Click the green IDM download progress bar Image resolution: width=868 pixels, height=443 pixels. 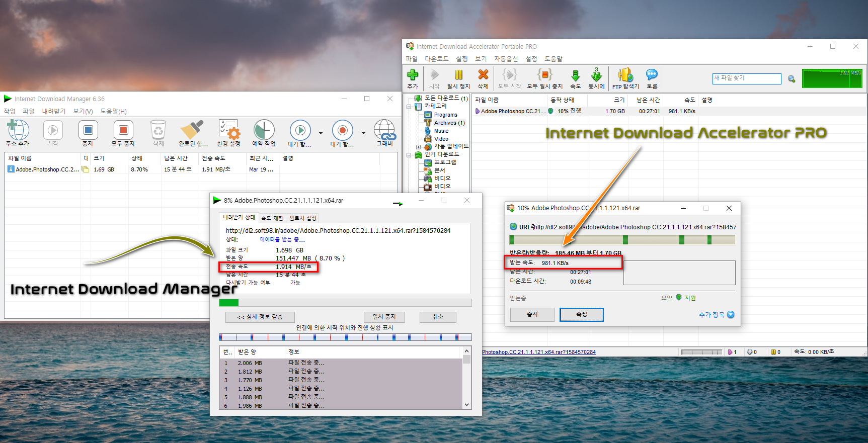(x=345, y=303)
